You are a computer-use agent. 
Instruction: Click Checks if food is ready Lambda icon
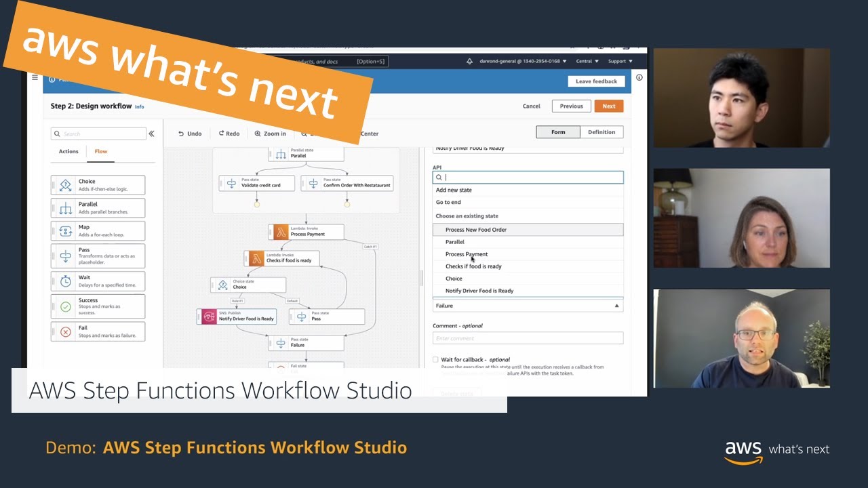pos(255,258)
